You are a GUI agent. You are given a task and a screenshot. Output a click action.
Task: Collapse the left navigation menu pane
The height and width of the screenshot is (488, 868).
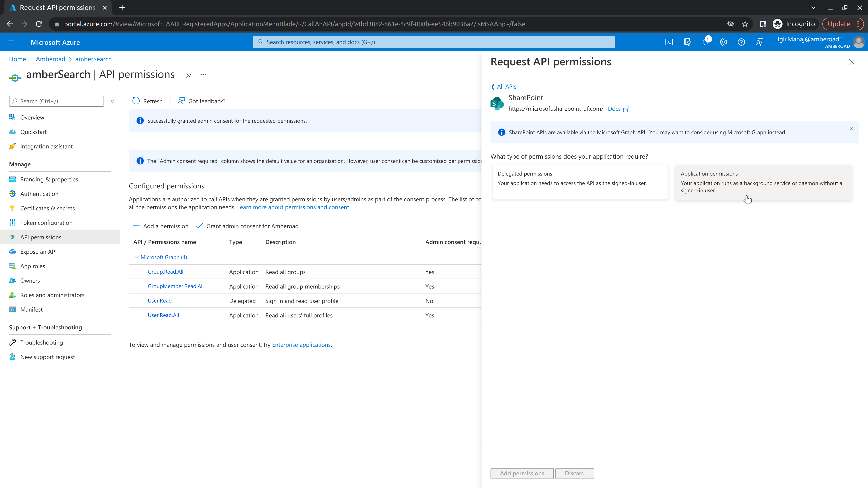113,101
